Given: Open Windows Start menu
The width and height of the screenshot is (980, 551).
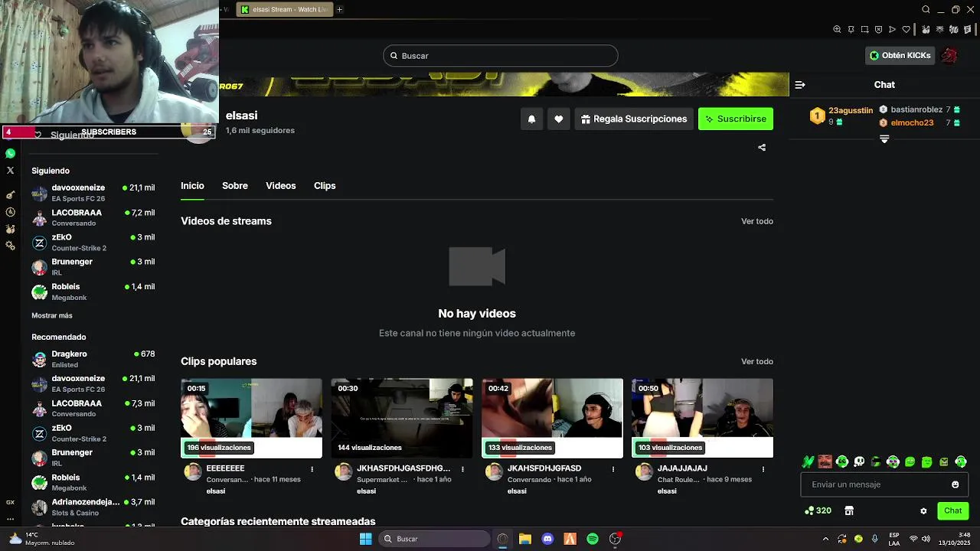Looking at the screenshot, I should pyautogui.click(x=365, y=539).
